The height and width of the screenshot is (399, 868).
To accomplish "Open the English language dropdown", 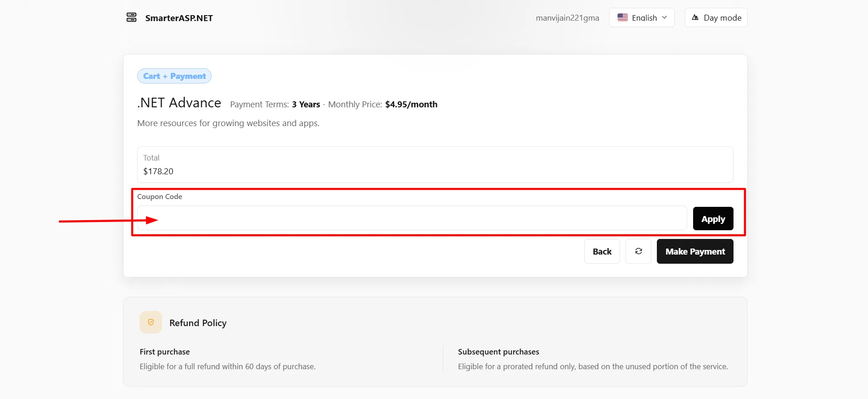I will point(642,17).
